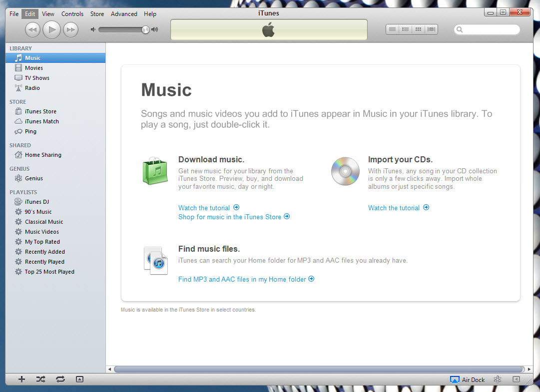The height and width of the screenshot is (392, 540).
Task: Open the TV Shows library icon
Action: point(18,78)
